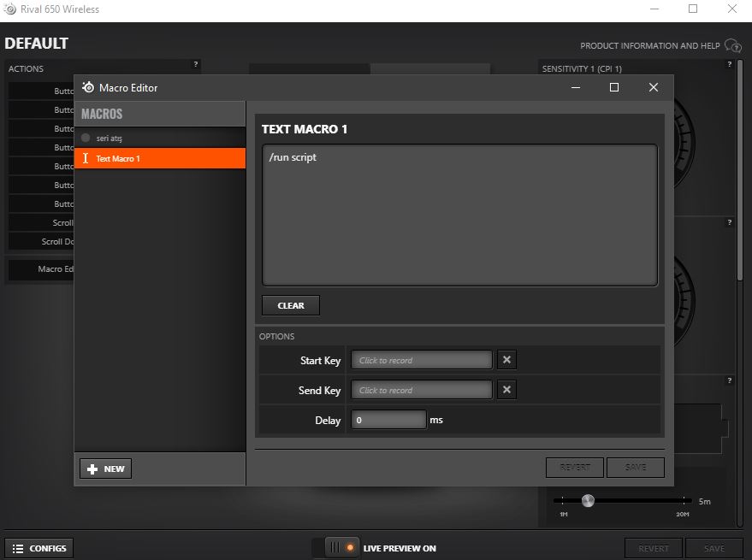
Task: Create a new macro with NEW button
Action: (106, 469)
